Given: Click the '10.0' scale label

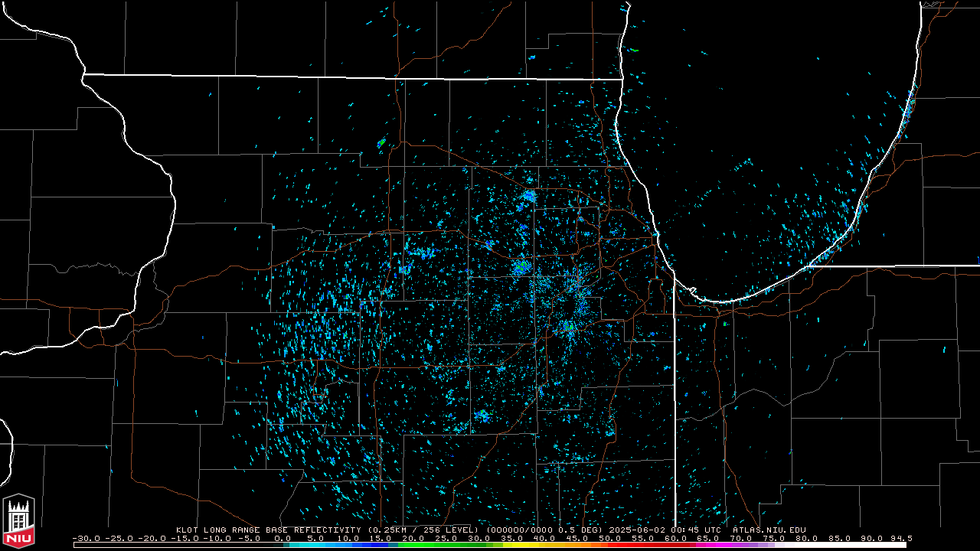Looking at the screenshot, I should coord(348,538).
